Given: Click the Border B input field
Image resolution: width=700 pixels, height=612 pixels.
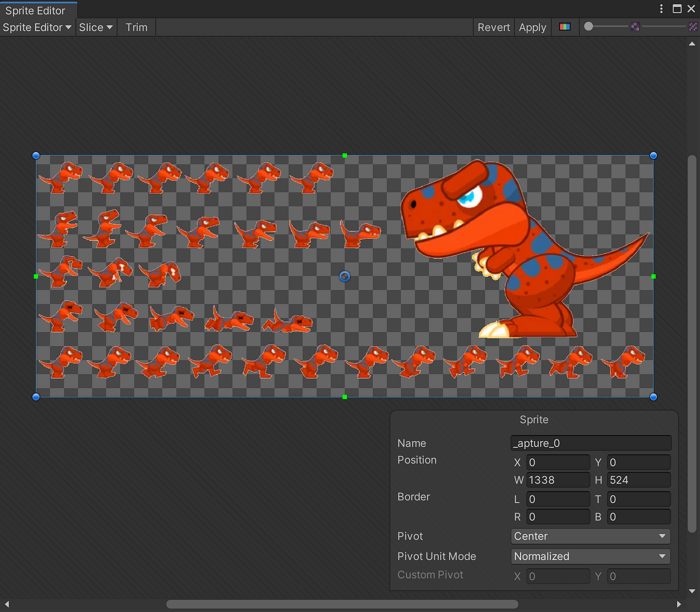Looking at the screenshot, I should [638, 517].
